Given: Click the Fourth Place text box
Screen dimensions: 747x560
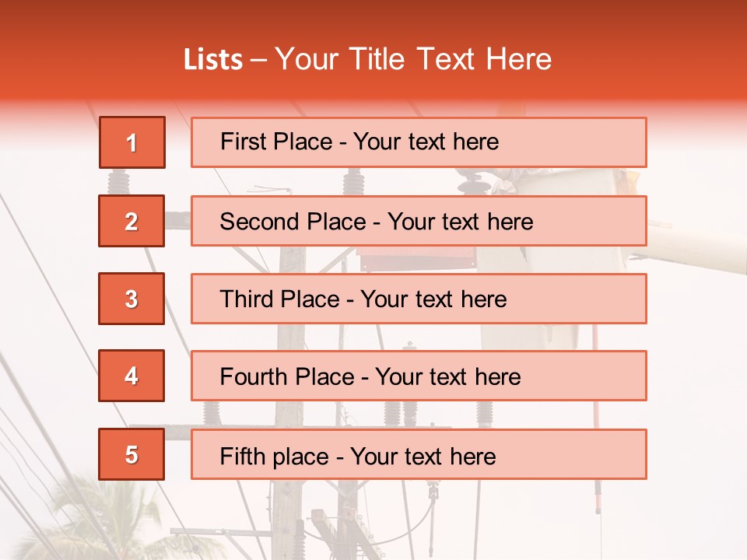Looking at the screenshot, I should (419, 376).
